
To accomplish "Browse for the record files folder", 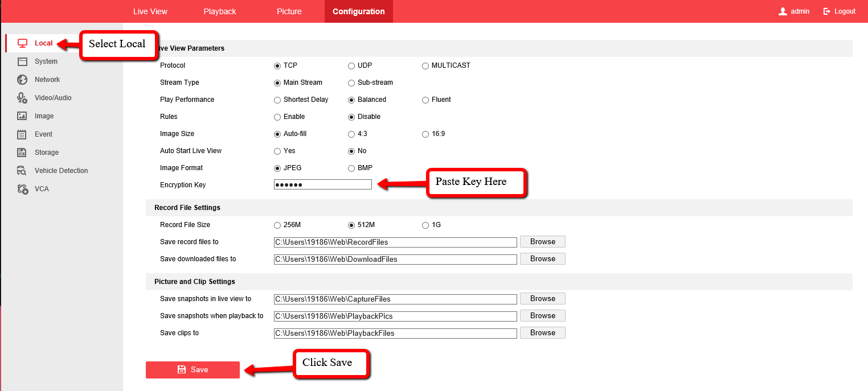I will point(542,242).
